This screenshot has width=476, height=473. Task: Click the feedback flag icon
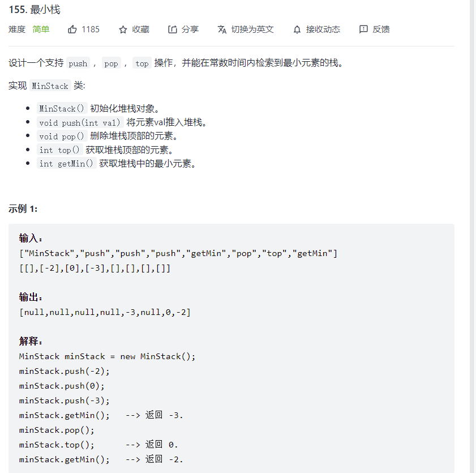[363, 29]
